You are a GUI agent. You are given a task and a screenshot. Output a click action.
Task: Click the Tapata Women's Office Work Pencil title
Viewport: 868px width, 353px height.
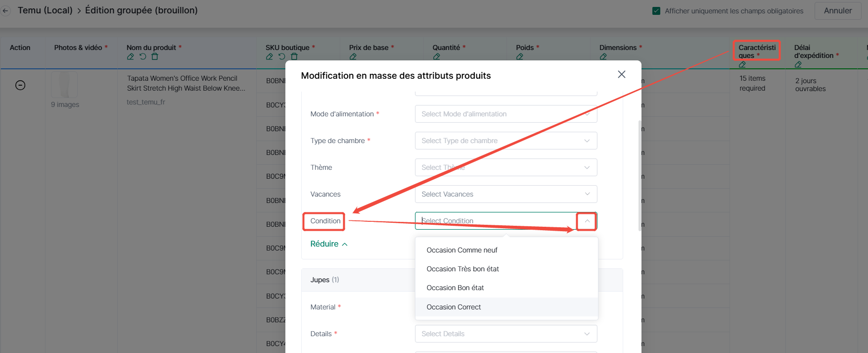click(x=186, y=83)
